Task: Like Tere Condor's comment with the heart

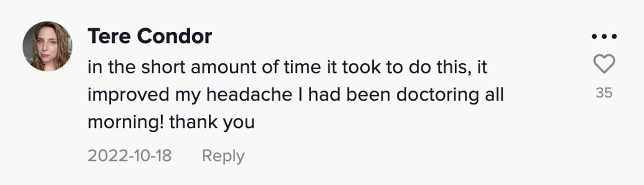Action: 604,64
